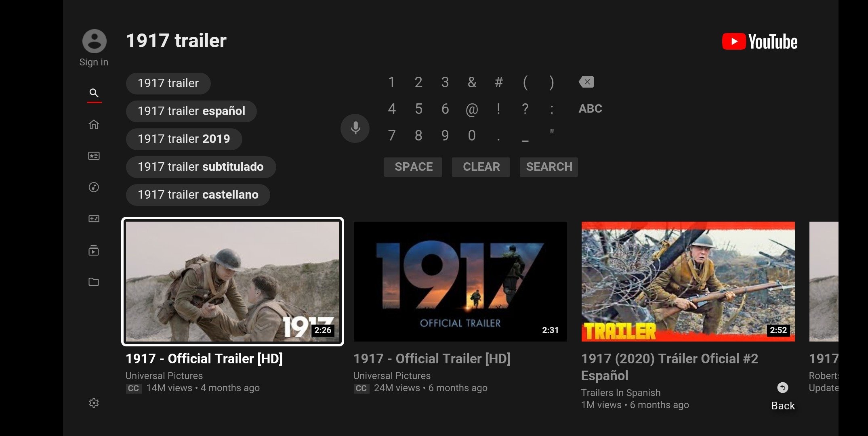Select the microphone voice search icon
The image size is (868, 436).
coord(354,128)
